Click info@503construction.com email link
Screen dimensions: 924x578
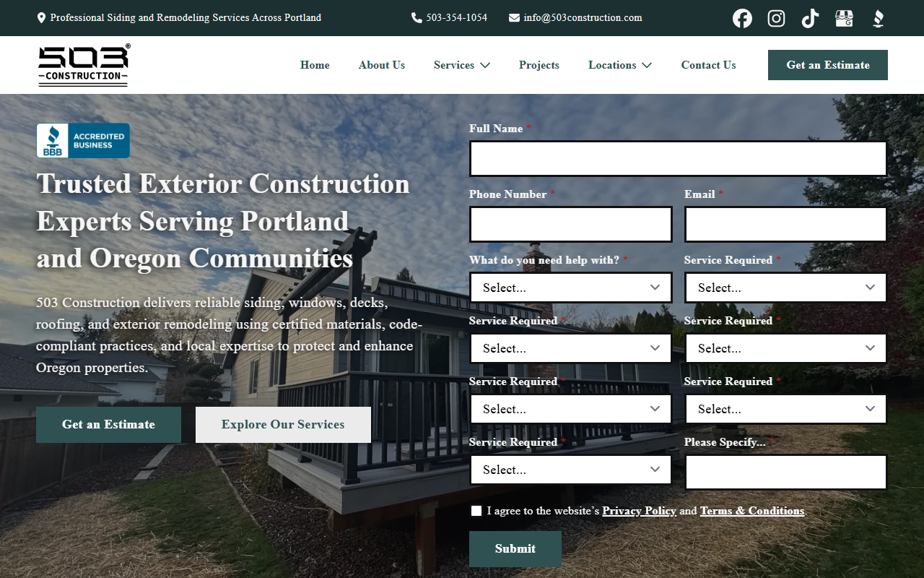[x=583, y=18]
